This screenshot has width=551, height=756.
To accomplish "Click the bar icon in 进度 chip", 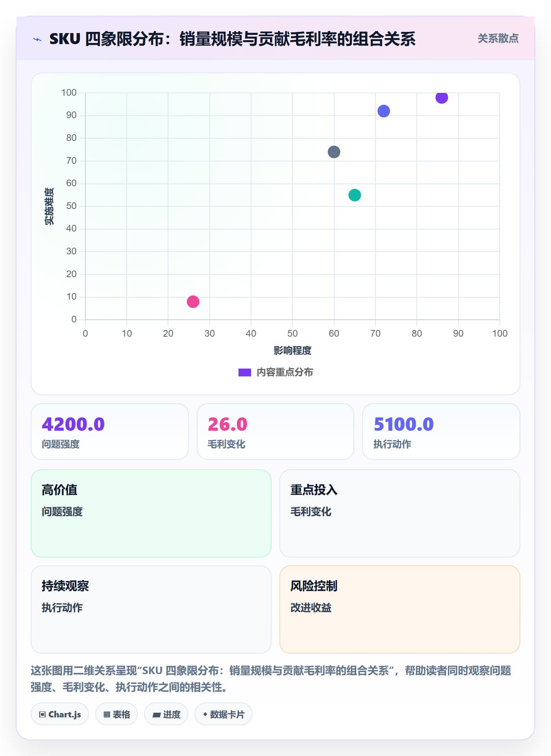I will click(157, 715).
